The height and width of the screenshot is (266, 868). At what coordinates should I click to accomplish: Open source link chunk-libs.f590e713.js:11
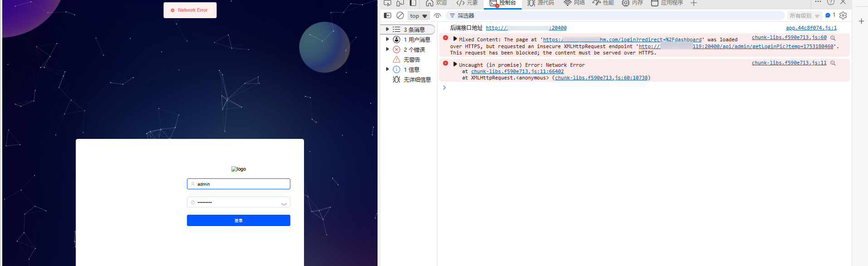point(789,63)
